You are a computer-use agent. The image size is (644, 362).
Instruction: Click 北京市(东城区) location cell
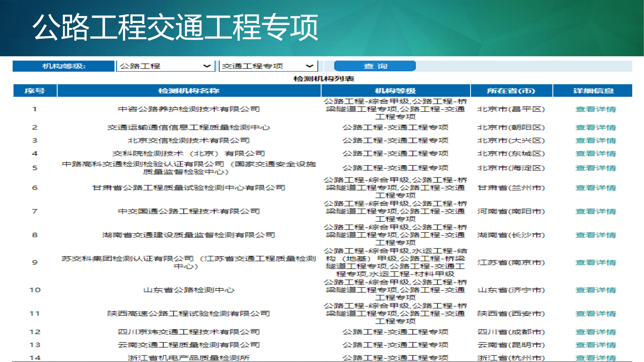click(x=511, y=153)
